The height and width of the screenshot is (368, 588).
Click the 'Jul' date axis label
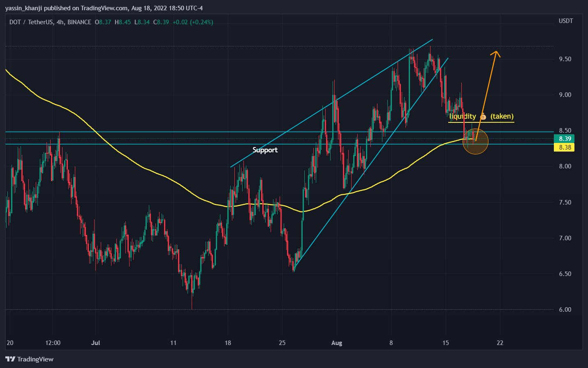click(95, 343)
